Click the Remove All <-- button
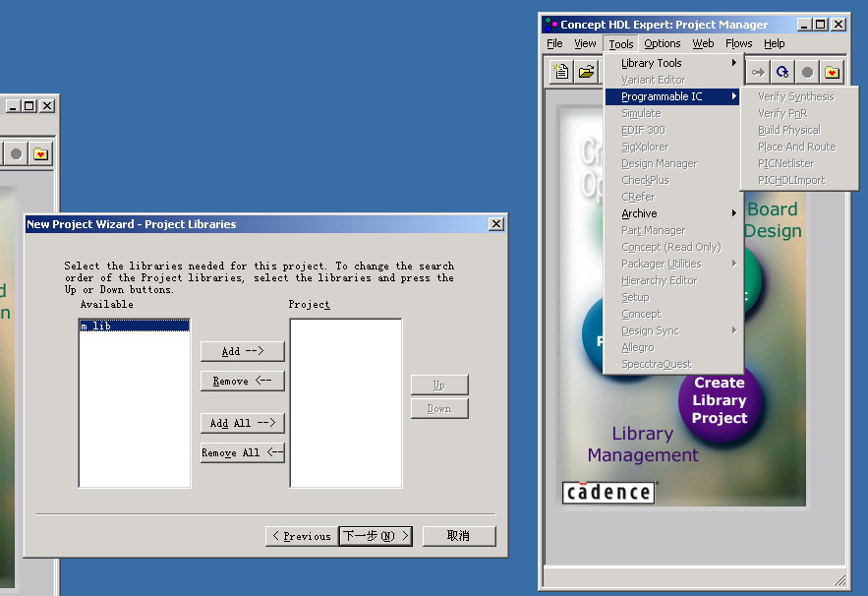 pyautogui.click(x=243, y=452)
